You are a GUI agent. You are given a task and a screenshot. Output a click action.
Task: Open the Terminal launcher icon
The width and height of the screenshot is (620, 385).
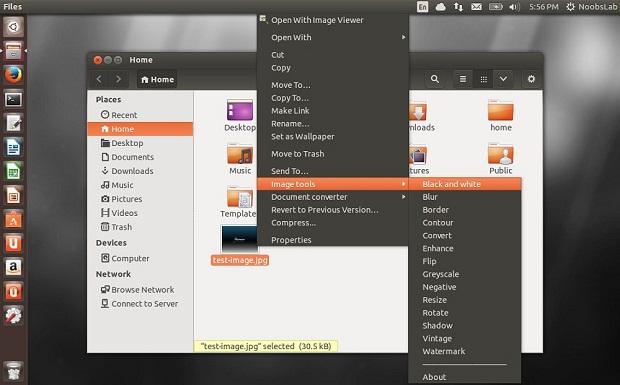pos(13,99)
